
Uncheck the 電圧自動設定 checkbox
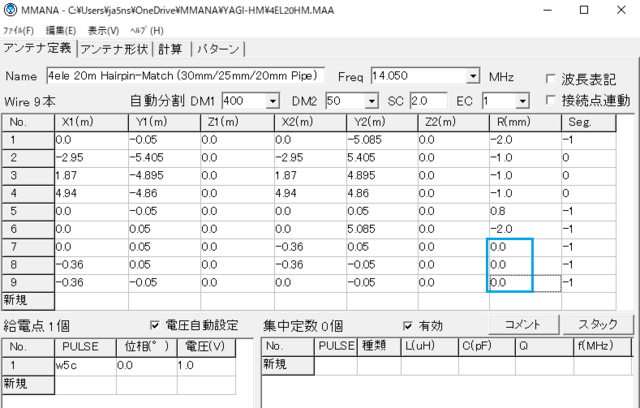154,325
